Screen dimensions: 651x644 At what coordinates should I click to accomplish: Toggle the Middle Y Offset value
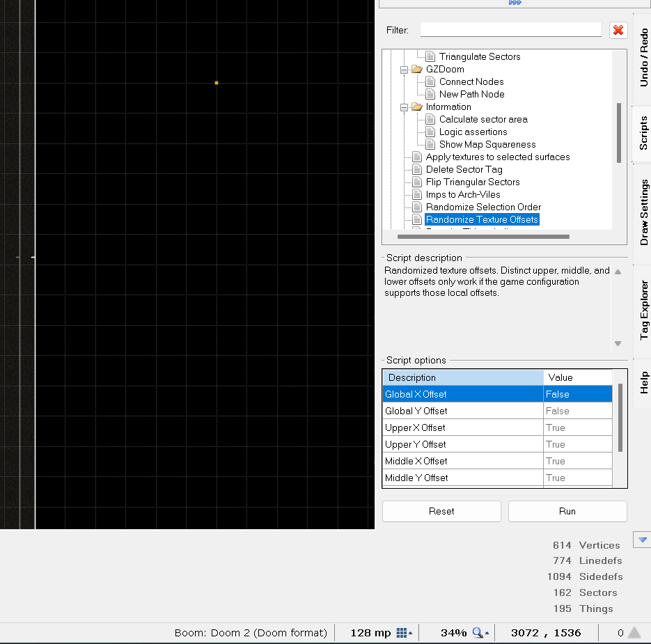point(577,478)
